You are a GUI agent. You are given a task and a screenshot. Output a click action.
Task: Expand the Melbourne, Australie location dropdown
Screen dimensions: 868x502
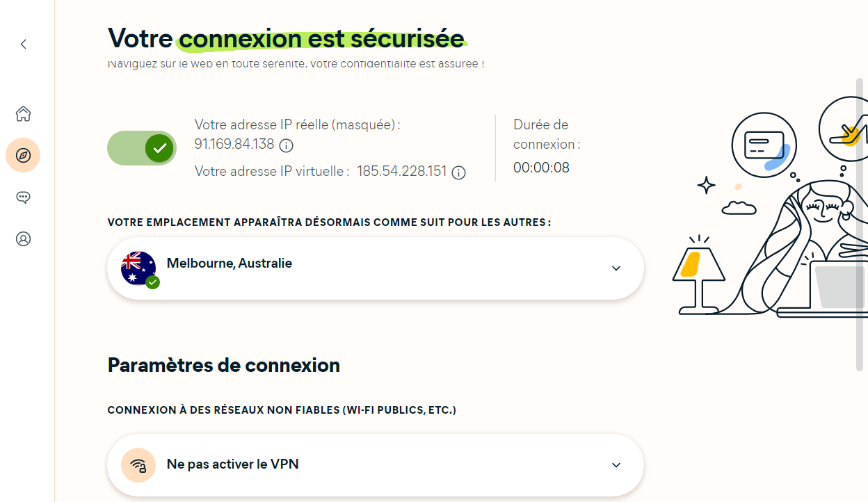tap(615, 268)
